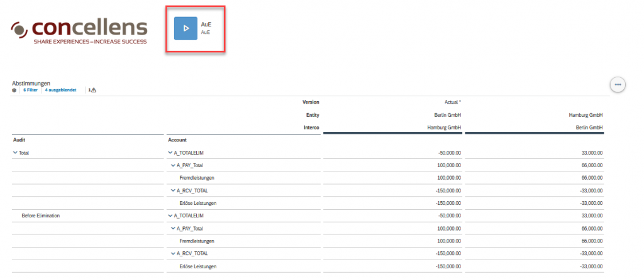Select the last Erlöse Leistungen row
This screenshot has width=644, height=279.
pos(198,266)
